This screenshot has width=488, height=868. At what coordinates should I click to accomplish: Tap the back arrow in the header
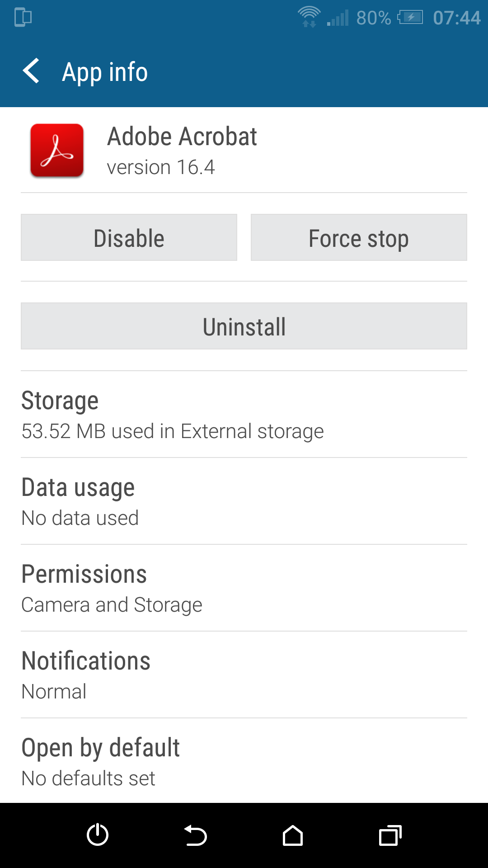click(31, 71)
